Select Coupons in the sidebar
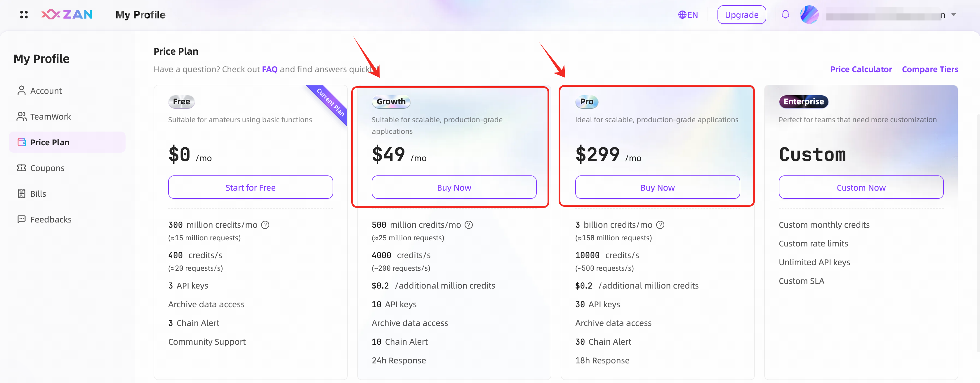980x383 pixels. pos(47,168)
